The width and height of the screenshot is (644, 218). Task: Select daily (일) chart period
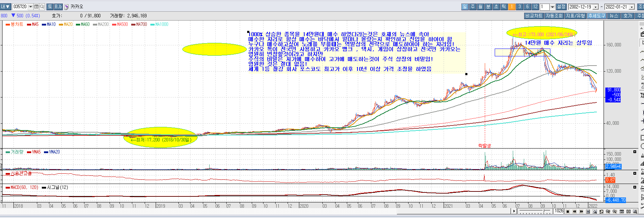(465, 7)
